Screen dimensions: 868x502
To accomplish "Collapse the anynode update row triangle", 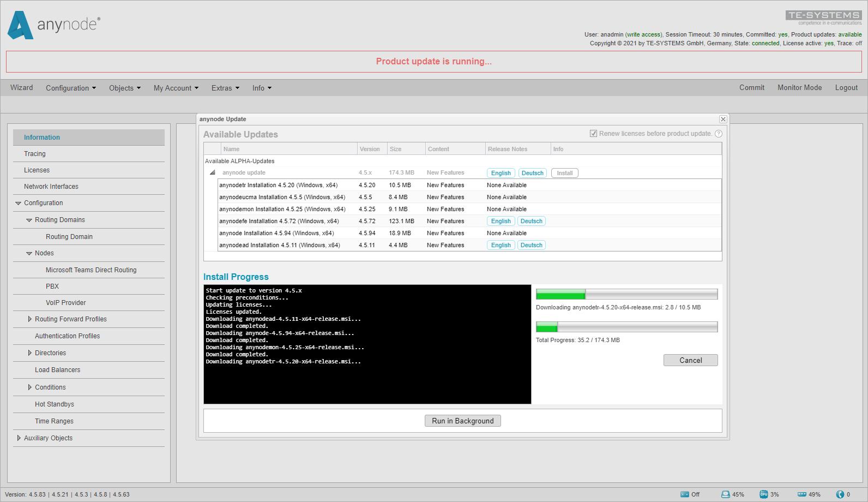I will click(213, 172).
